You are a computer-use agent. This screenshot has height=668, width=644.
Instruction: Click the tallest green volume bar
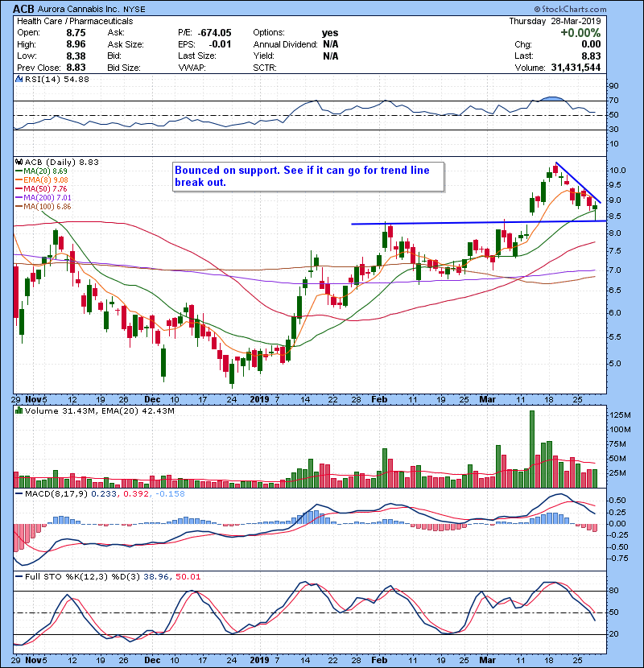pos(532,449)
